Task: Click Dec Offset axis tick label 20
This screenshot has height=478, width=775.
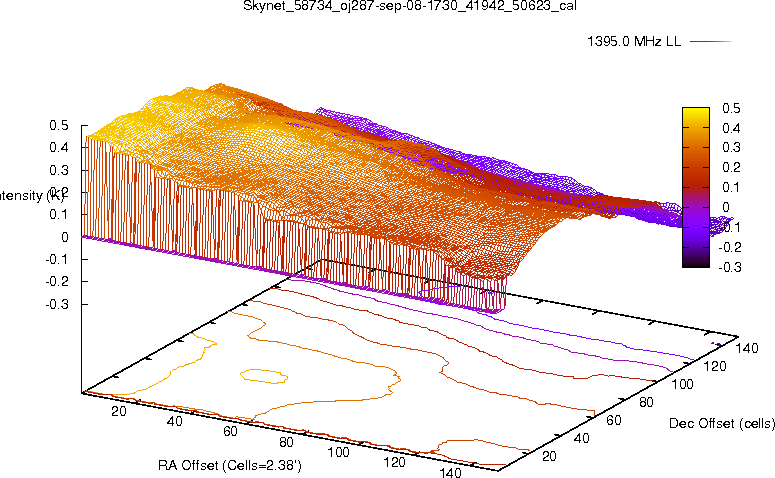Action: point(550,456)
